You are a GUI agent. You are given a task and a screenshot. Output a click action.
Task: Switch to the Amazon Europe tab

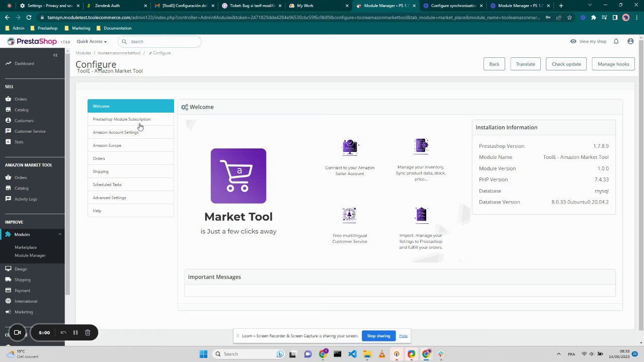[131, 145]
